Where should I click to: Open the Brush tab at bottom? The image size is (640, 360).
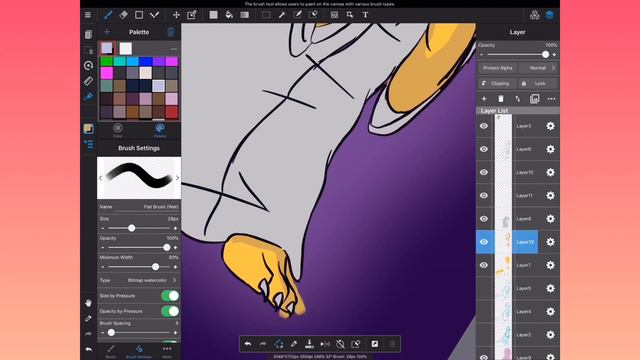tap(111, 351)
